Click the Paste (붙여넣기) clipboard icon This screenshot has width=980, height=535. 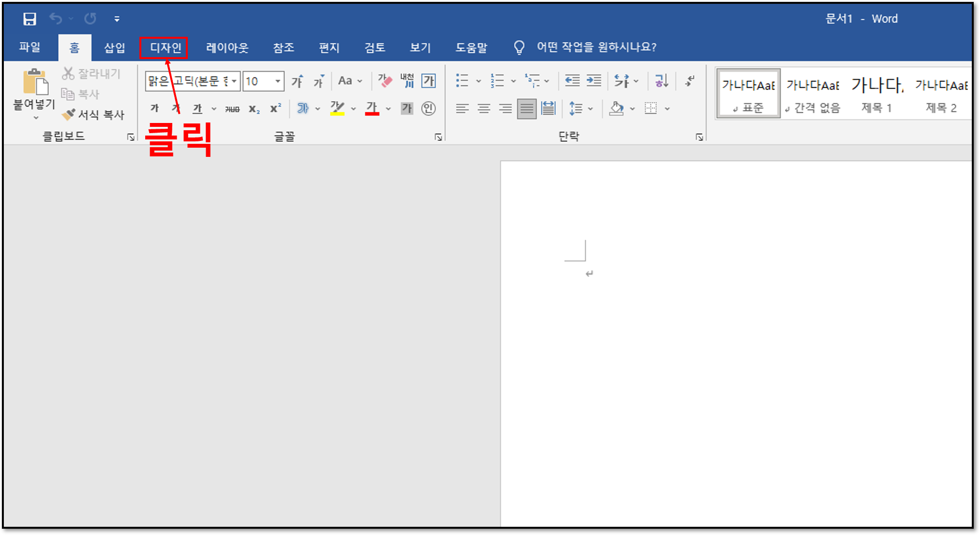[35, 82]
